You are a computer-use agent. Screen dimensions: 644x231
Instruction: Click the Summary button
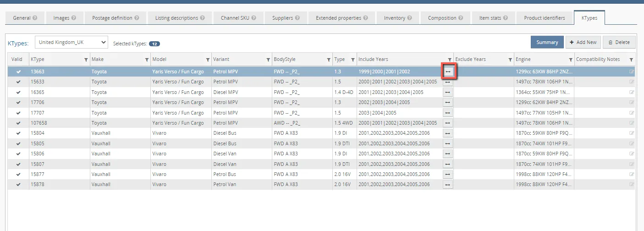547,42
